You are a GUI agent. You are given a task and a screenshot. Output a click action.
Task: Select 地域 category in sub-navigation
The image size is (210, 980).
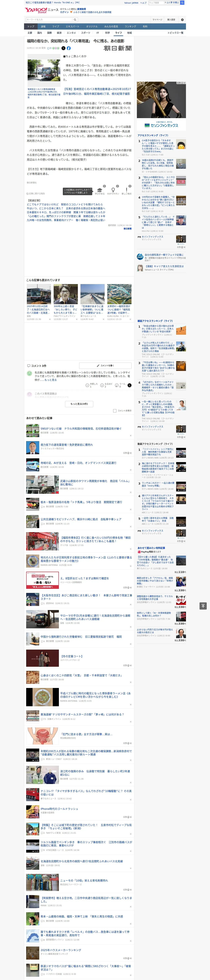coord(129,33)
